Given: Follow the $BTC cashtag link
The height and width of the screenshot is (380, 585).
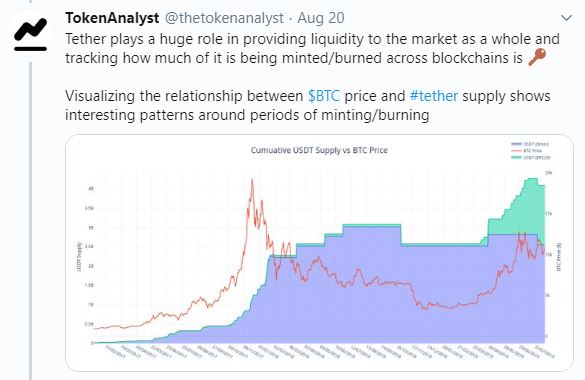Looking at the screenshot, I should click(x=323, y=96).
